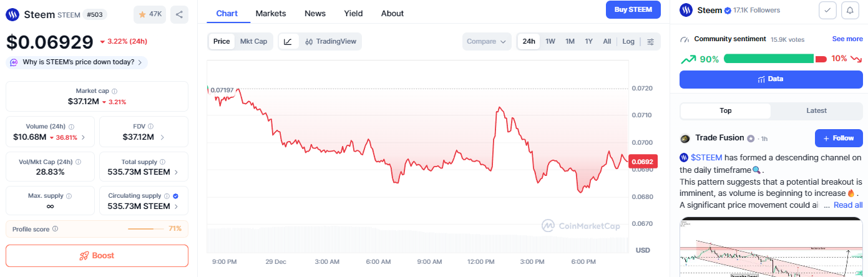Click the Steem avatar in community panel

click(686, 10)
